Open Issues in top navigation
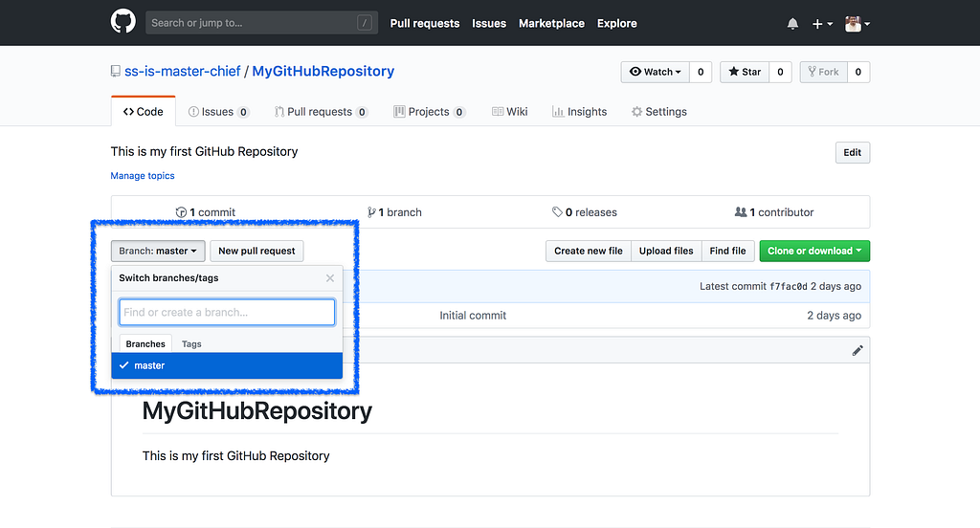Image resolution: width=980 pixels, height=528 pixels. pos(489,23)
